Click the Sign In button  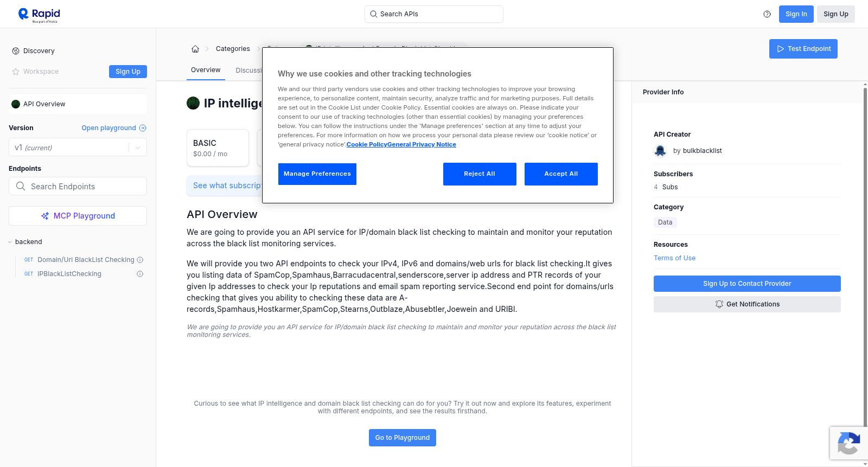tap(796, 14)
